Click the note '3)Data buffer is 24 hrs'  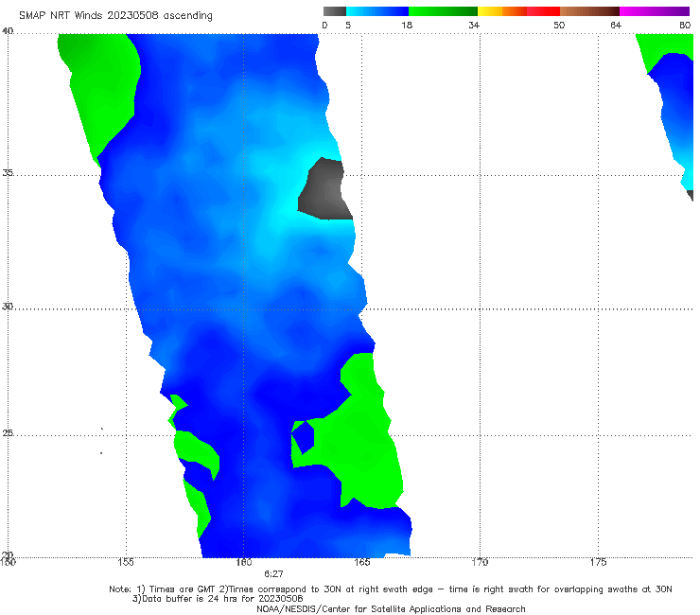click(x=218, y=599)
